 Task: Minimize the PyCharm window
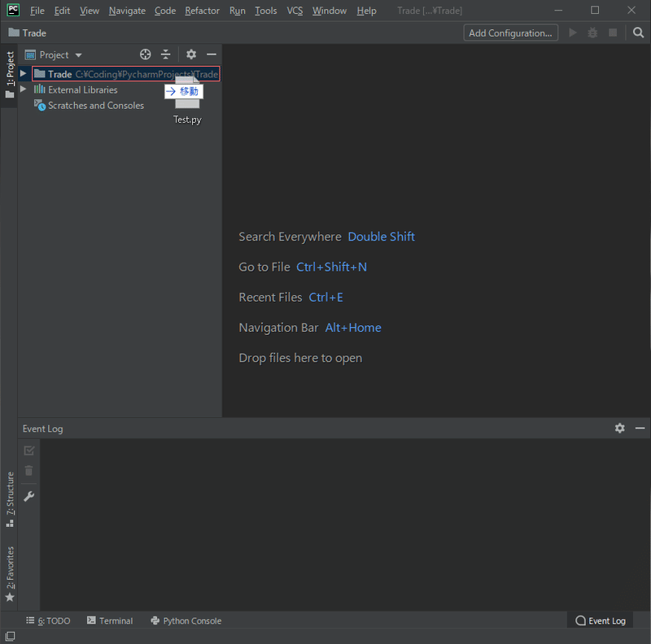coord(558,10)
